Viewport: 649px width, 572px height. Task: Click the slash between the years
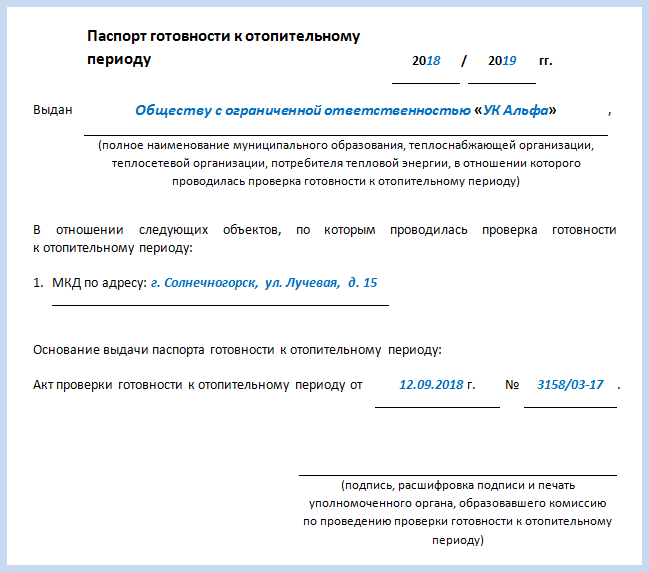click(x=464, y=60)
